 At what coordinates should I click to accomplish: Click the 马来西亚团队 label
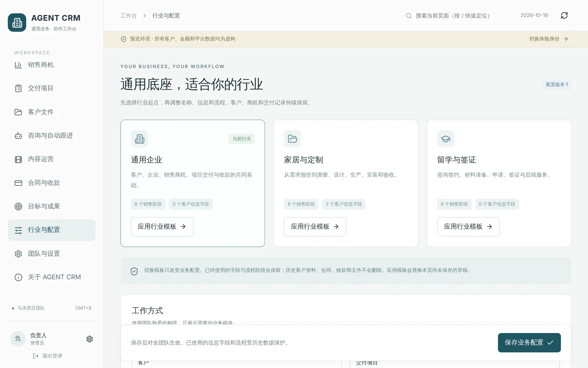31,308
